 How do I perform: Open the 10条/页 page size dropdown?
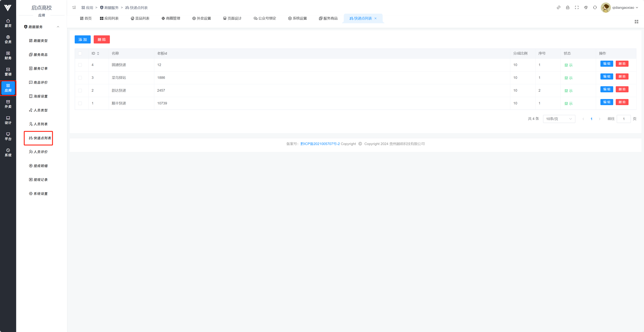pos(559,119)
